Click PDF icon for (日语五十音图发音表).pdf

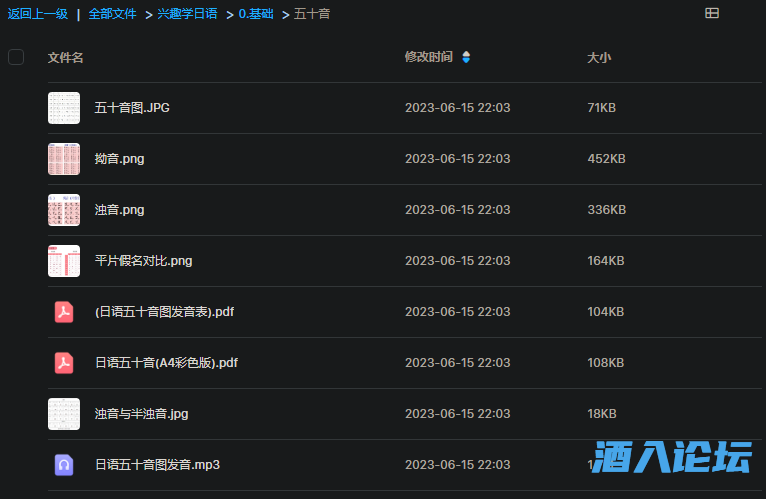point(64,312)
